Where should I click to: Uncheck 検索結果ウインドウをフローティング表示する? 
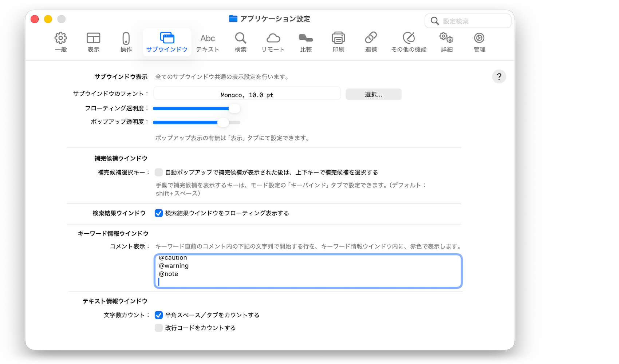point(159,213)
